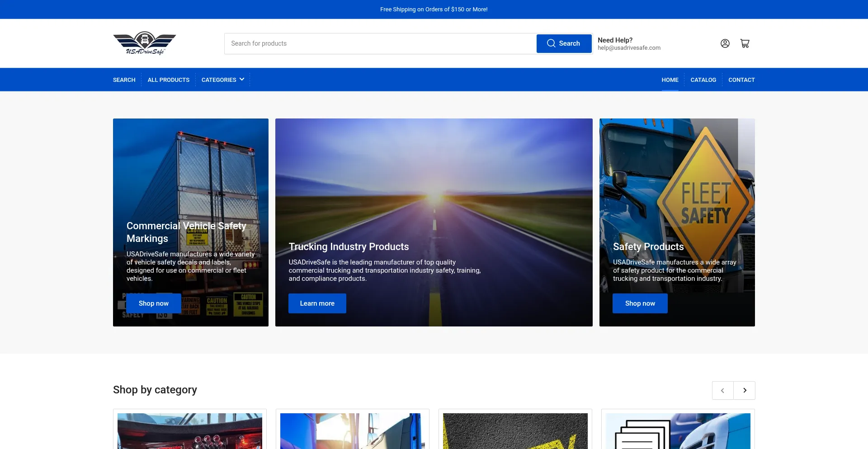
Task: Go to the Home nav item
Action: [x=670, y=80]
